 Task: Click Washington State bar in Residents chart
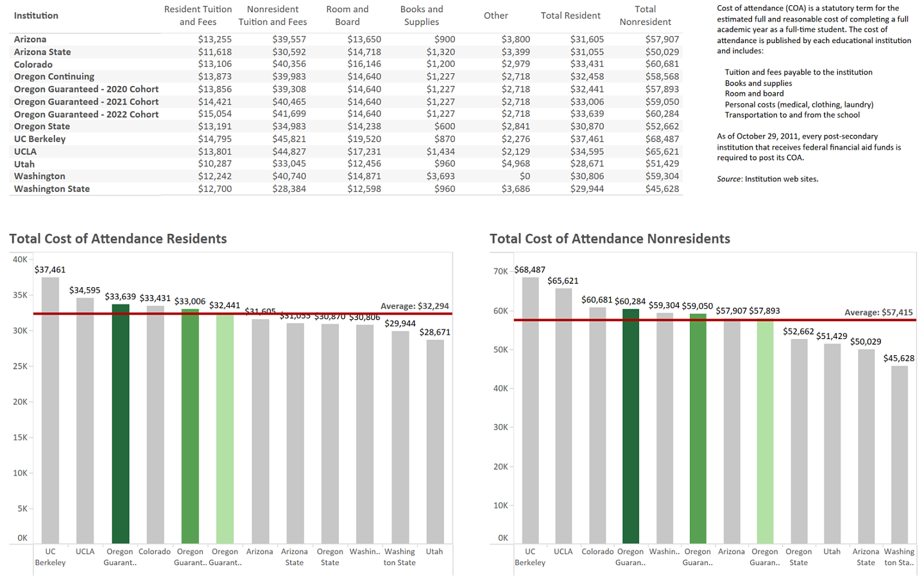tap(400, 437)
